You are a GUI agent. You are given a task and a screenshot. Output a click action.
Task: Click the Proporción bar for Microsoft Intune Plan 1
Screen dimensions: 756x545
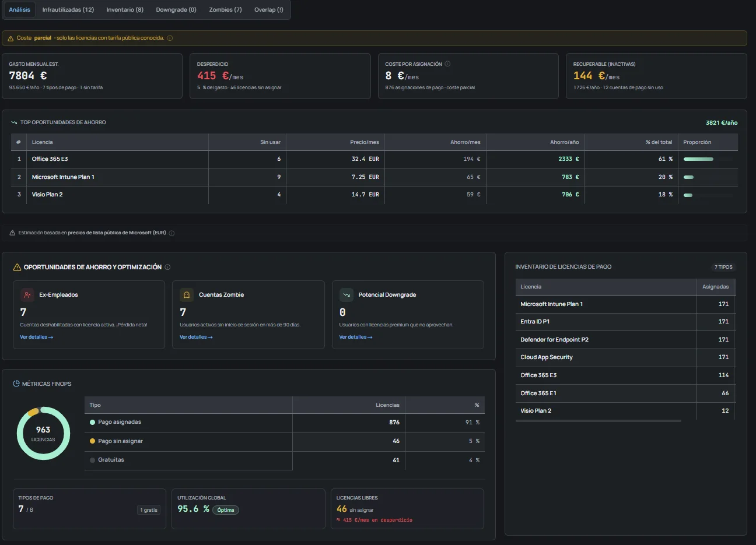[x=708, y=177]
